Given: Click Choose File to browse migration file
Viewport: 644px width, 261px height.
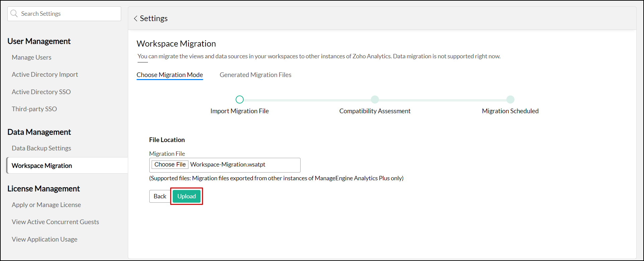Looking at the screenshot, I should 170,165.
